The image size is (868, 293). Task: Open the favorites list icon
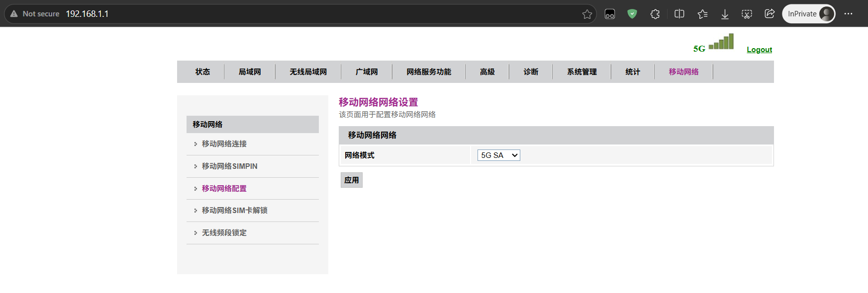702,14
